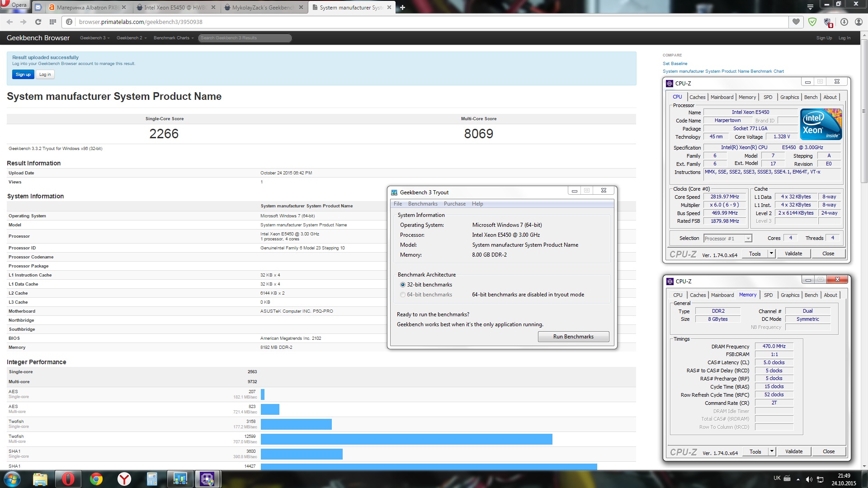Screen dimensions: 868x488
Task: Click the volume speaker tray icon
Action: 809,479
